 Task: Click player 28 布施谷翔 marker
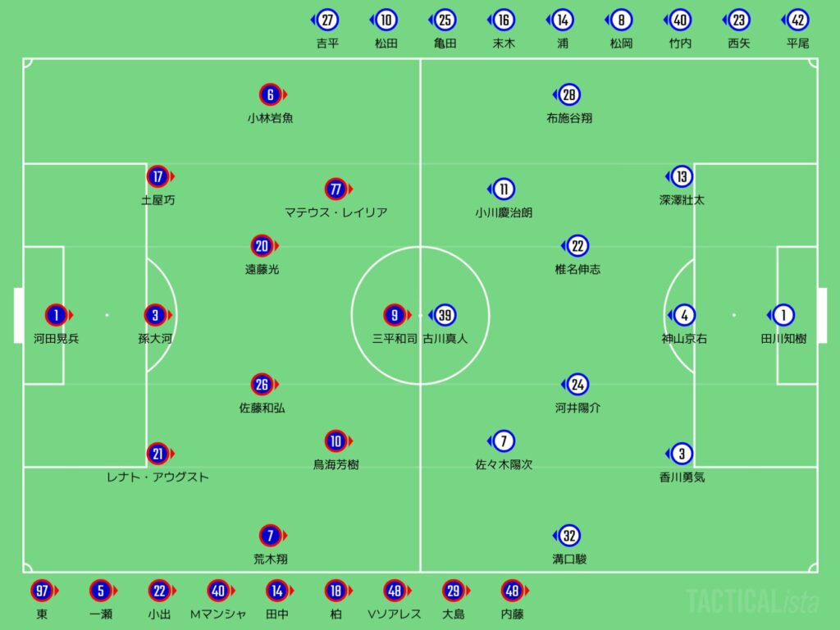pyautogui.click(x=570, y=95)
